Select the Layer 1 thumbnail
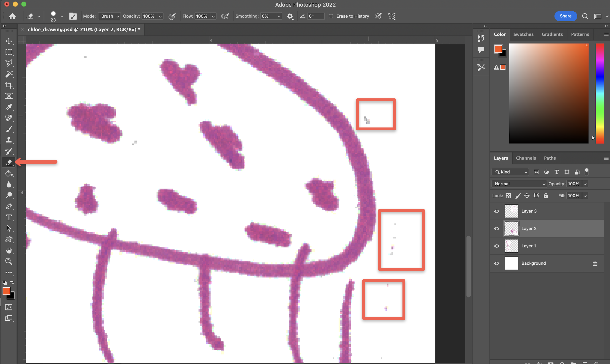The image size is (610, 364). [511, 246]
